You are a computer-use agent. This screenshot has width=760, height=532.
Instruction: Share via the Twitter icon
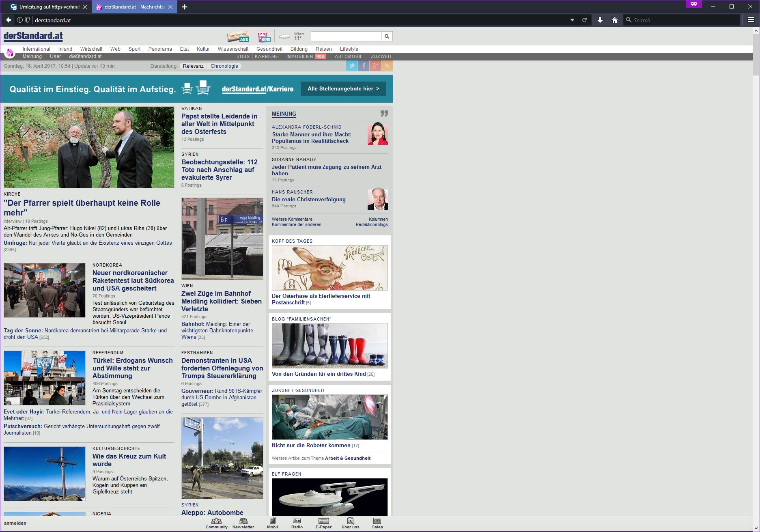351,66
